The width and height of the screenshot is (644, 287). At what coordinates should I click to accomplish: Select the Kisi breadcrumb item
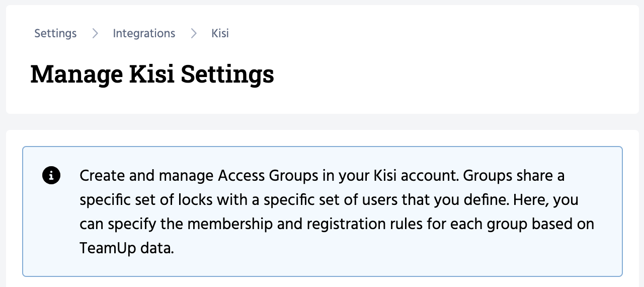(x=220, y=34)
